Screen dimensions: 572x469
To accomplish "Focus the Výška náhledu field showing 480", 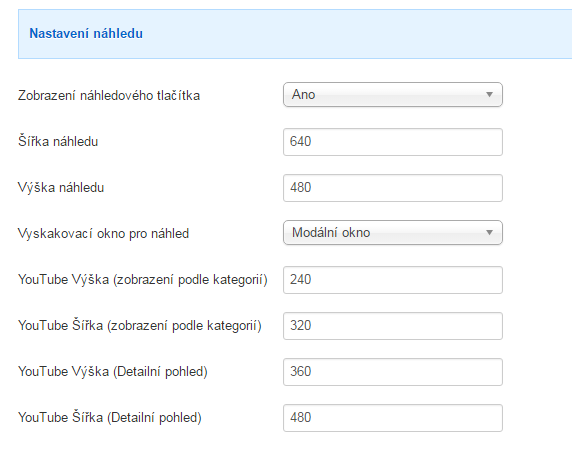I will 393,188.
